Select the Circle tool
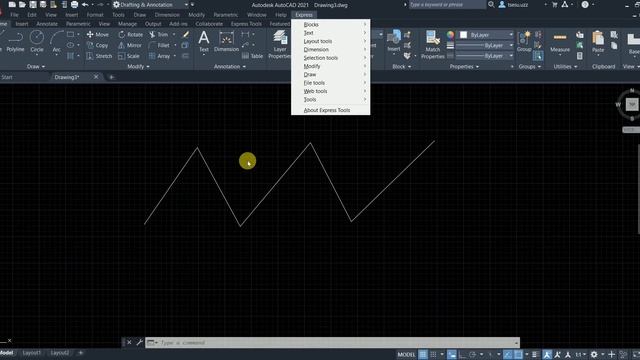 coord(37,42)
